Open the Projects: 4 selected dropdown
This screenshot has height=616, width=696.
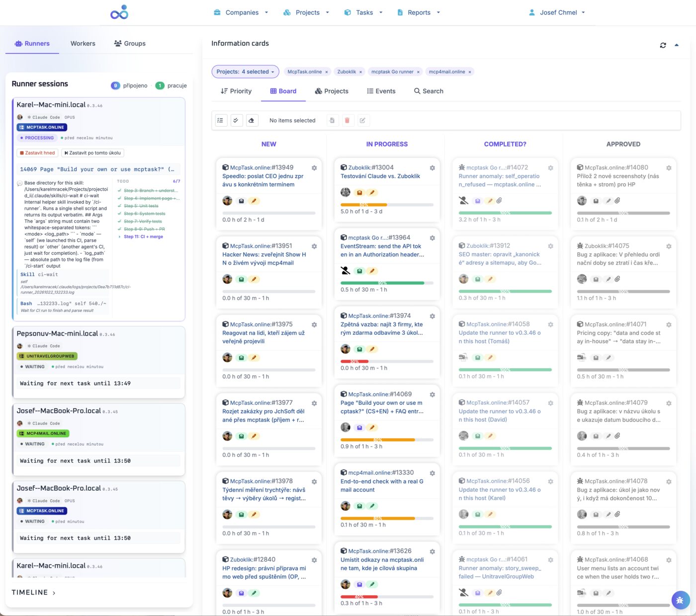(245, 72)
